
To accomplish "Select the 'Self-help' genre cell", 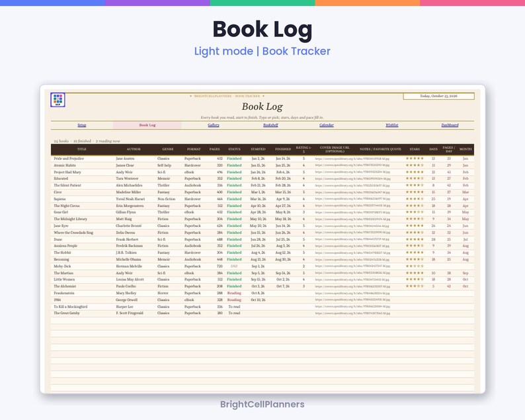I will (165, 165).
